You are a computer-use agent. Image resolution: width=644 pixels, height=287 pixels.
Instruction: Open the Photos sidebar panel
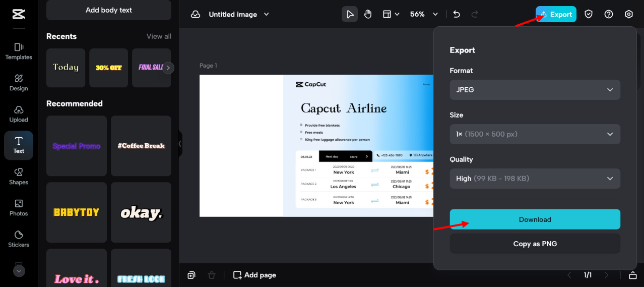click(x=19, y=207)
